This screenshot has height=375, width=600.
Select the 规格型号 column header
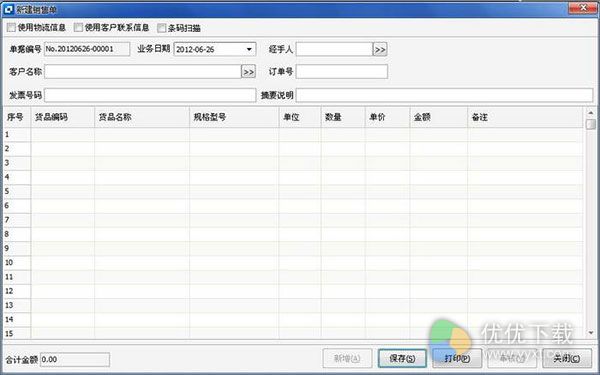tap(234, 117)
